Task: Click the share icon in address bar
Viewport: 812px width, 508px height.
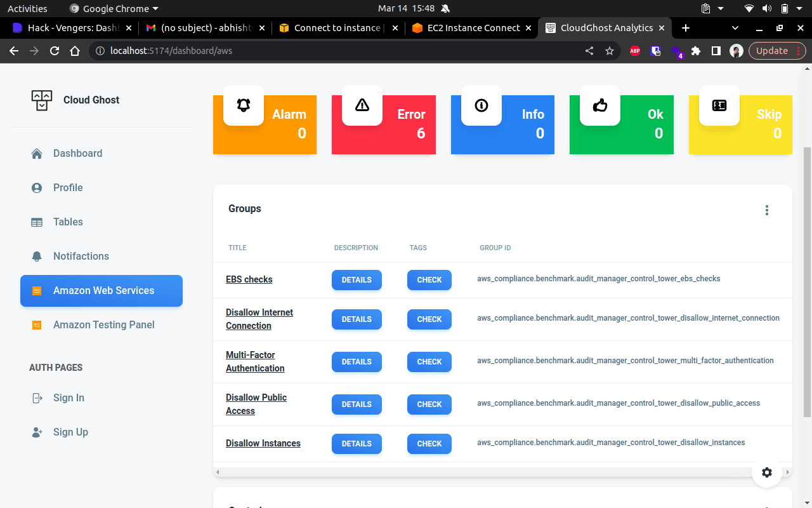Action: (589, 51)
